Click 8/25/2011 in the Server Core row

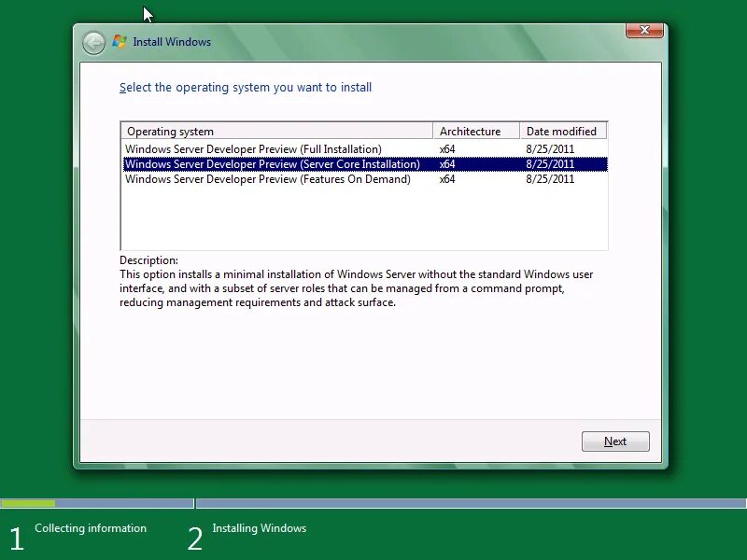(x=550, y=164)
